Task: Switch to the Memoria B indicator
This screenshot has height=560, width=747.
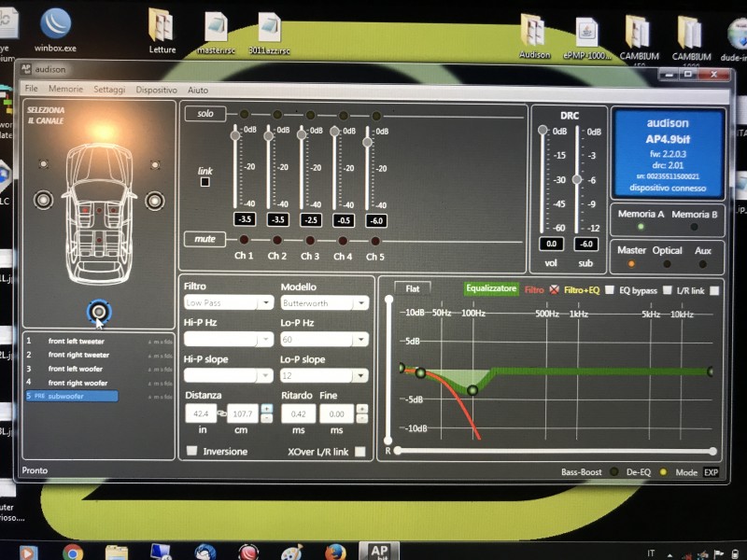Action: point(694,227)
